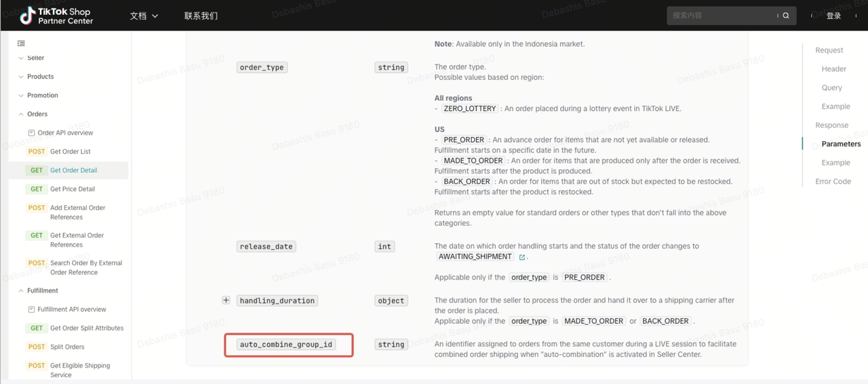Open Get Order List API page
Screen dimensions: 868x384
(70, 152)
